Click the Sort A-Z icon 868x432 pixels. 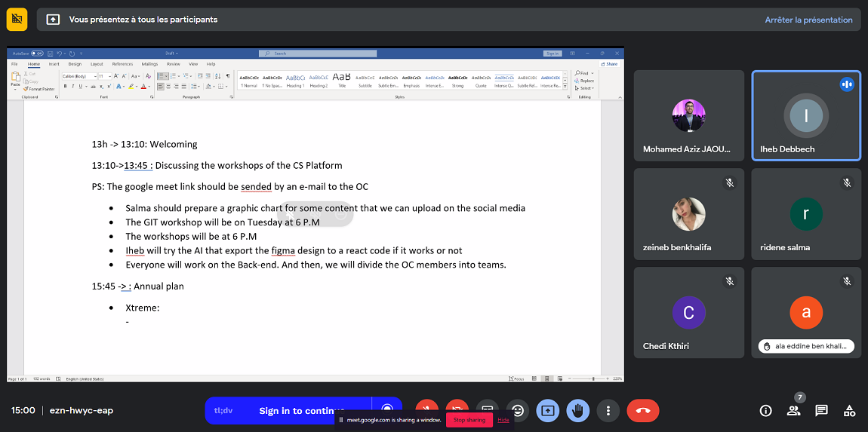(x=217, y=76)
